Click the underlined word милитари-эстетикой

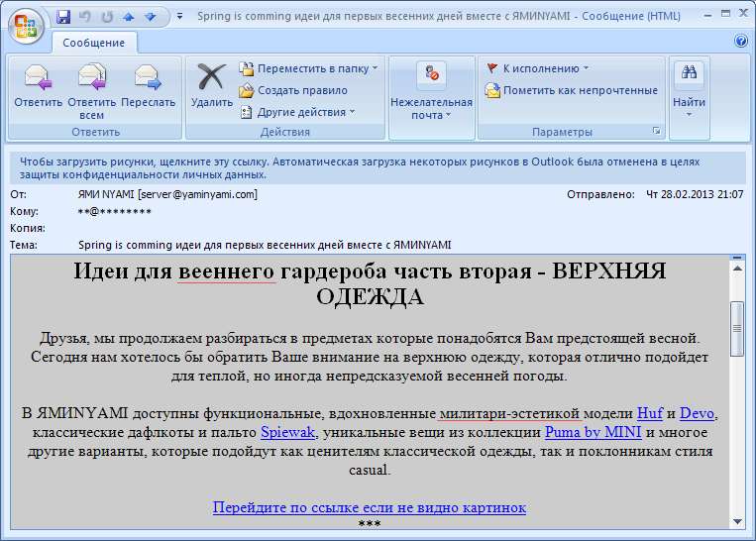[509, 413]
